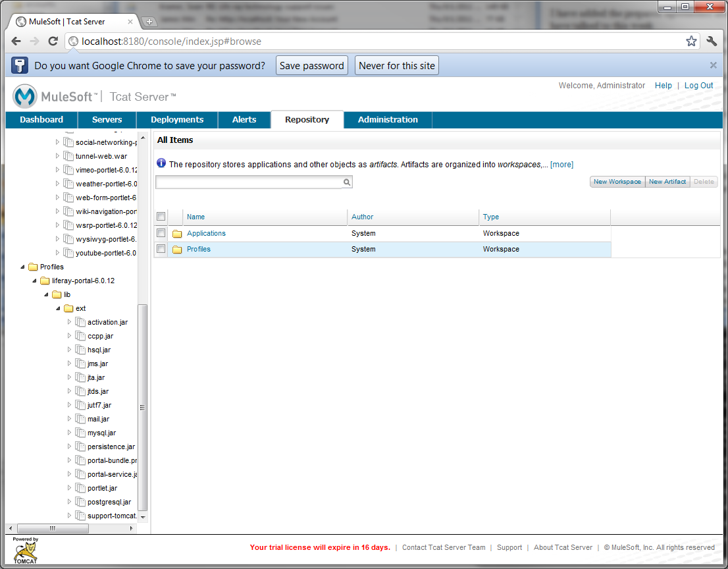Collapse the ext tree node
728x569 pixels.
coord(58,308)
